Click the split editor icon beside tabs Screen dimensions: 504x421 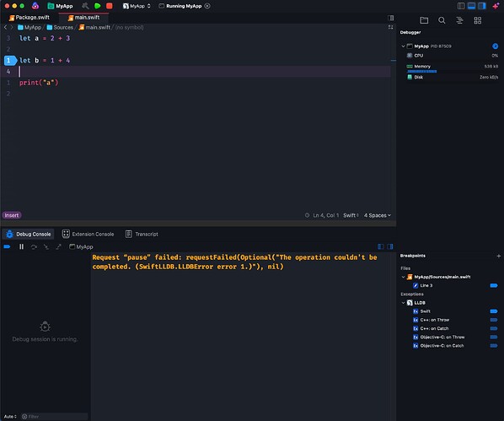pyautogui.click(x=391, y=18)
